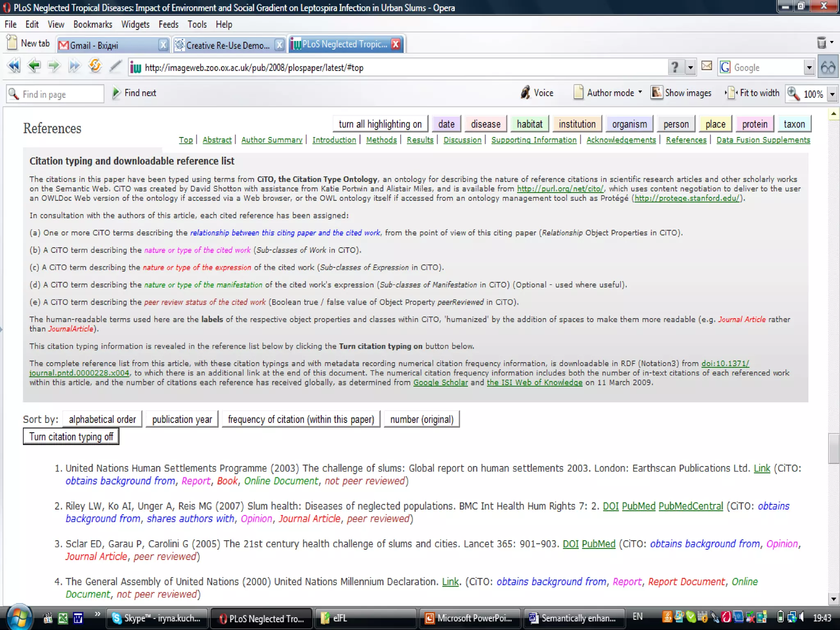Click the purple organism highlight swatch
This screenshot has width=840, height=630.
[629, 124]
